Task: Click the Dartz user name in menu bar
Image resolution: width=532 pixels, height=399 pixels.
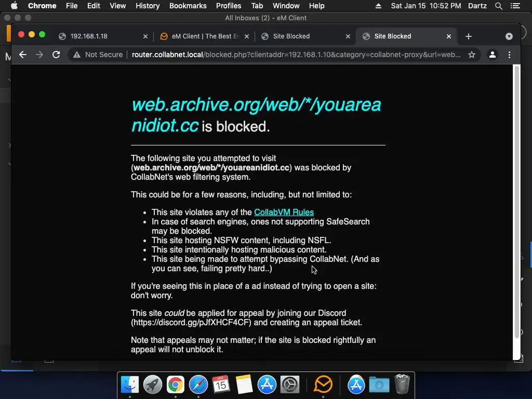Action: click(477, 6)
